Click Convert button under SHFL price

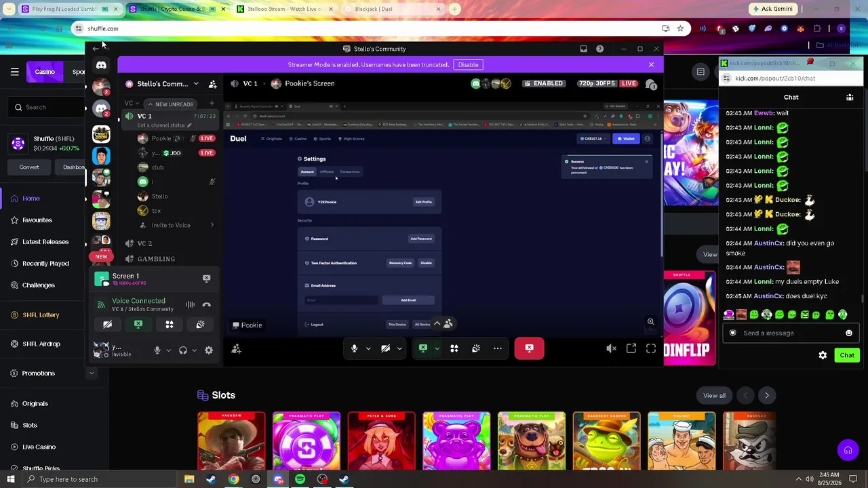(29, 167)
